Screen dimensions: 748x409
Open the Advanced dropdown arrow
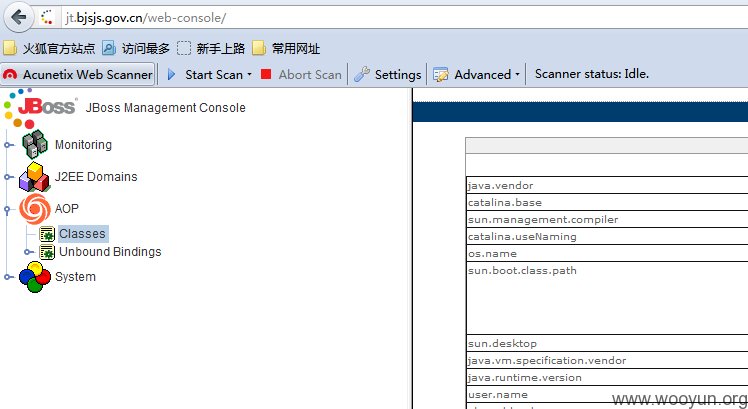click(518, 75)
